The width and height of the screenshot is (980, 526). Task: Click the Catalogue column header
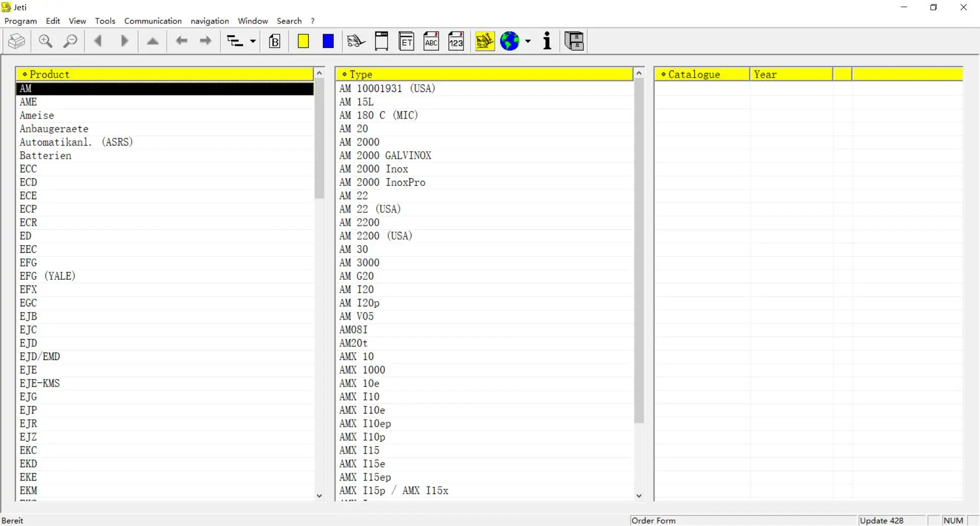click(702, 74)
